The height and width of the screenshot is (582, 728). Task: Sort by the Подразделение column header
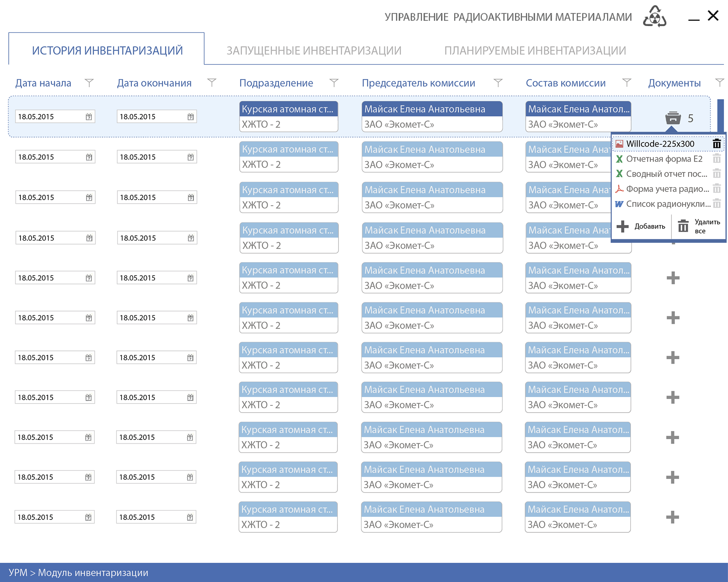(x=276, y=83)
